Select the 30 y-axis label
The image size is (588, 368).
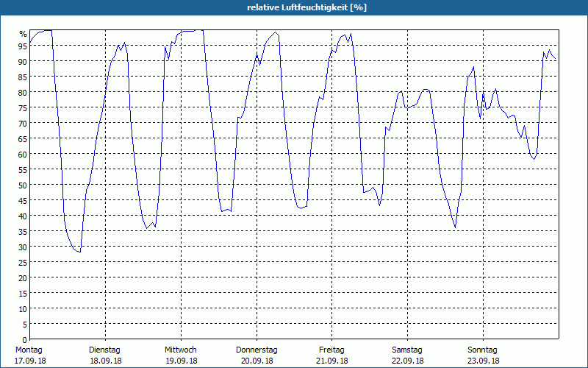(x=23, y=247)
